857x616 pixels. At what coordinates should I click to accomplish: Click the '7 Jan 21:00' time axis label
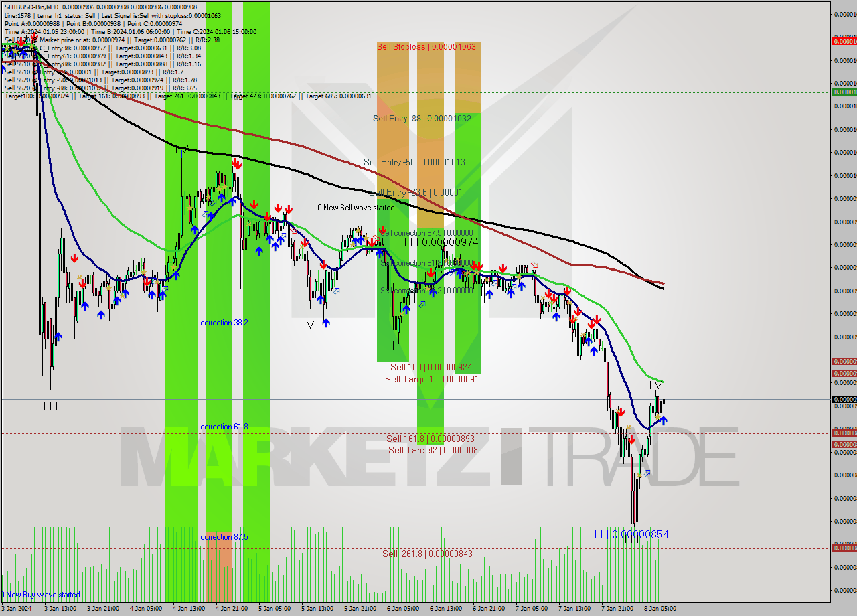[617, 609]
